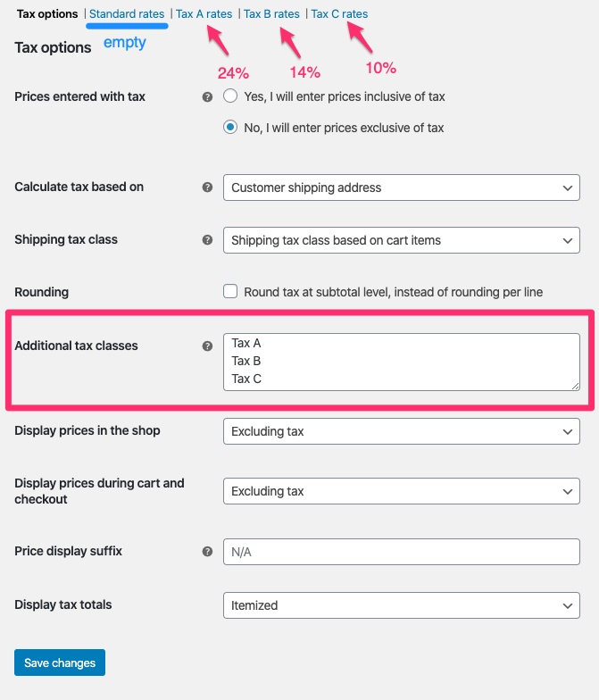Open the Tax A rates tab

click(204, 14)
